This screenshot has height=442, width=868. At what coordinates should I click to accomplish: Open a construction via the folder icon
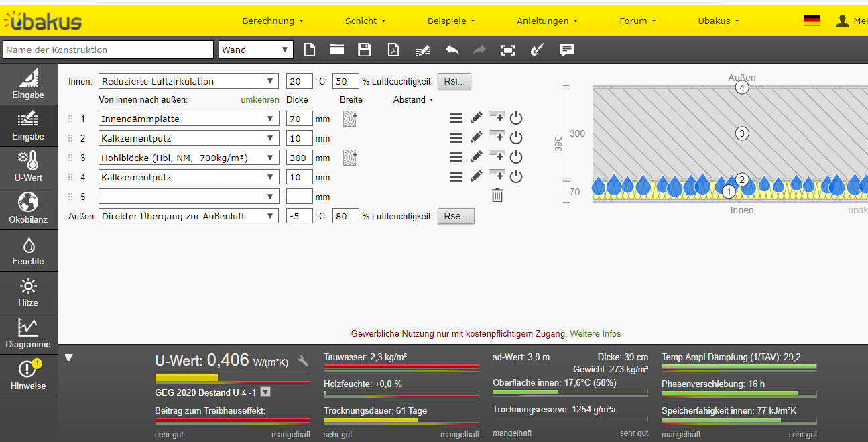(336, 50)
